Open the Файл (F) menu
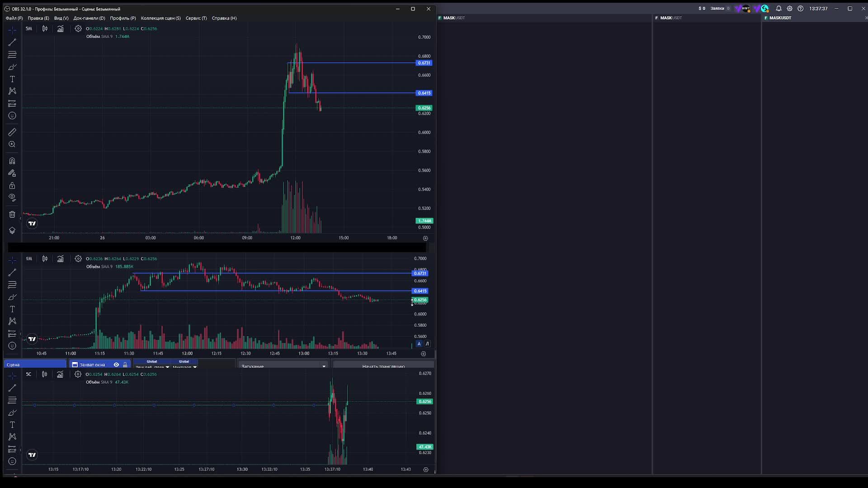The image size is (868, 488). tap(14, 18)
